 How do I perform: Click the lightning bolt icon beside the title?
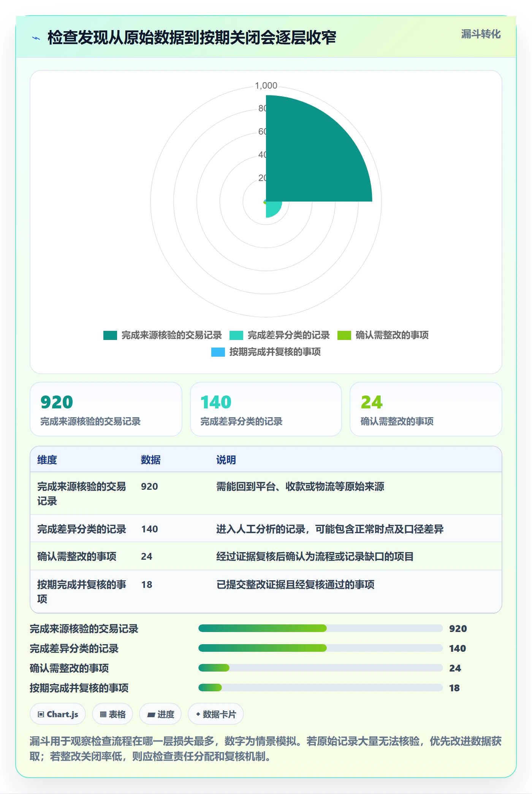pos(36,38)
